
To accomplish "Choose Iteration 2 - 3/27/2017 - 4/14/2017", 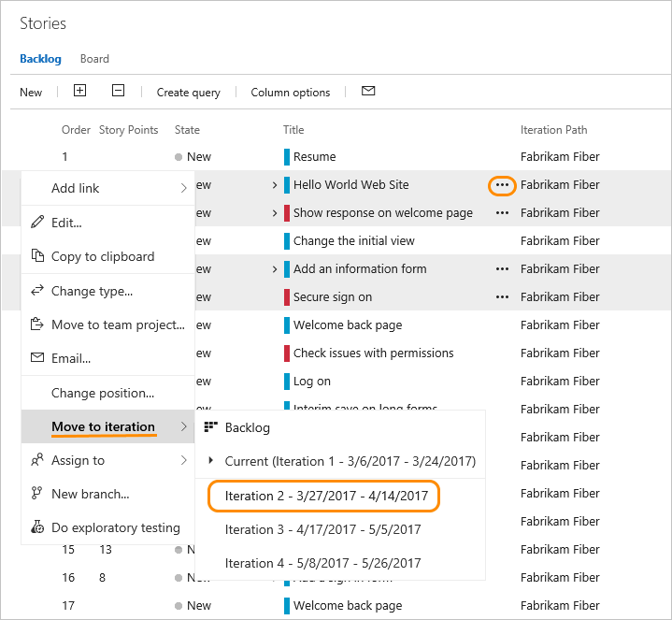I will click(340, 496).
